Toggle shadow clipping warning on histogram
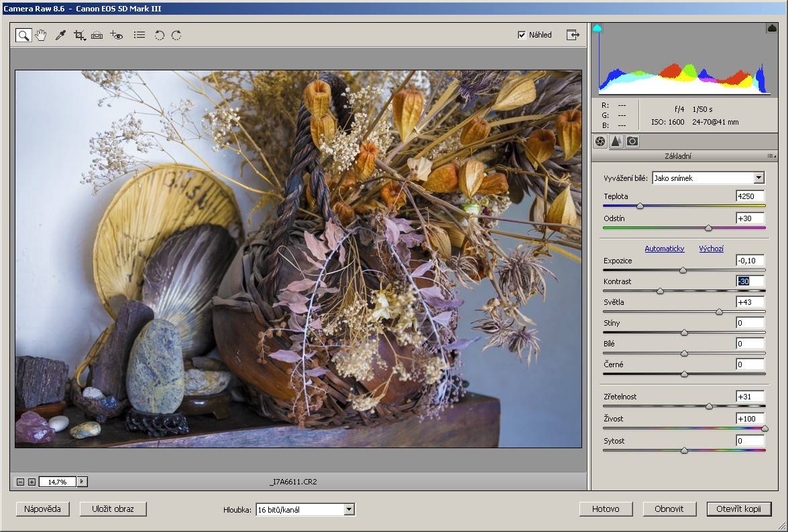 [x=598, y=28]
